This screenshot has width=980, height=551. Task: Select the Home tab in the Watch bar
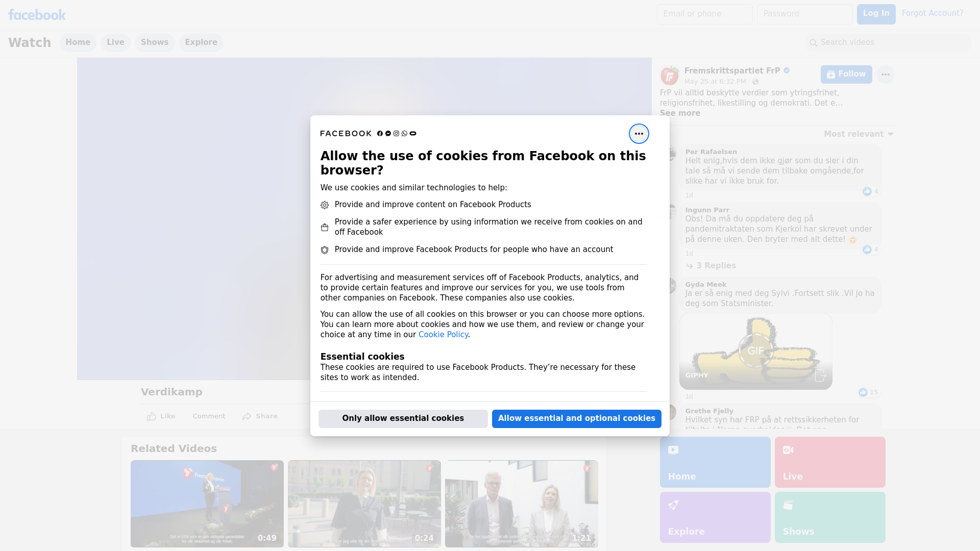78,42
